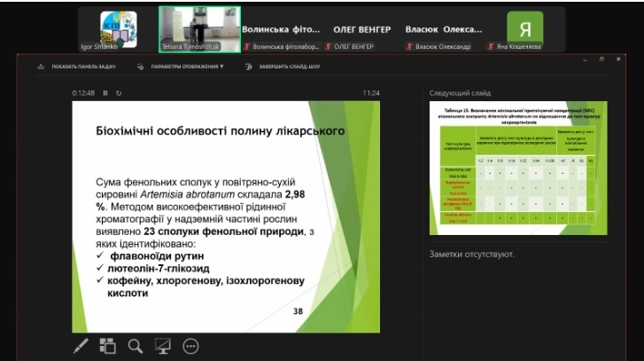
Task: Toggle black screen for the slide show
Action: point(163,346)
